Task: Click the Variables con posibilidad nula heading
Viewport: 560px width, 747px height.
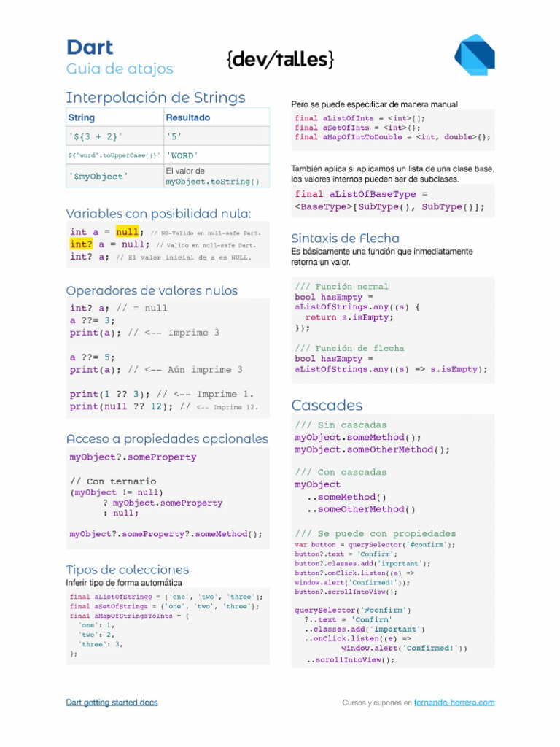Action: point(158,214)
